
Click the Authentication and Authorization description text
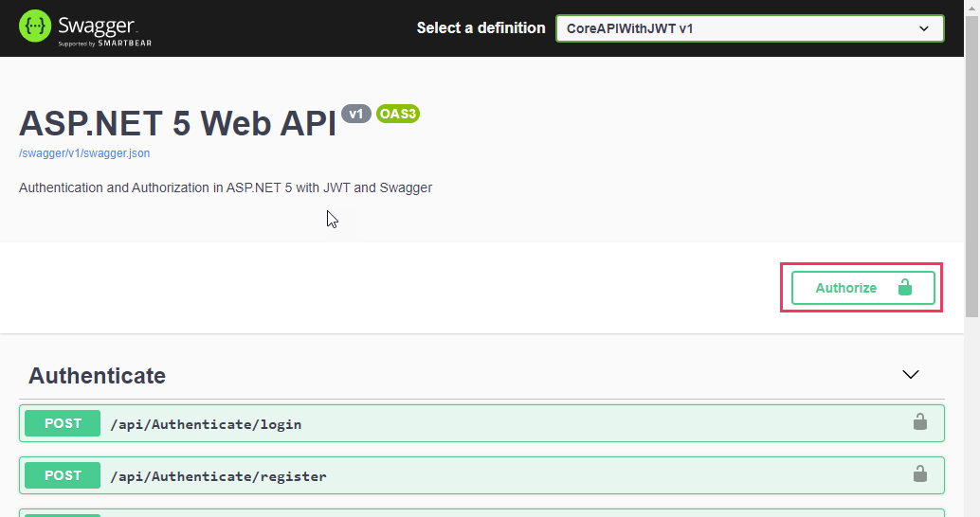coord(226,187)
